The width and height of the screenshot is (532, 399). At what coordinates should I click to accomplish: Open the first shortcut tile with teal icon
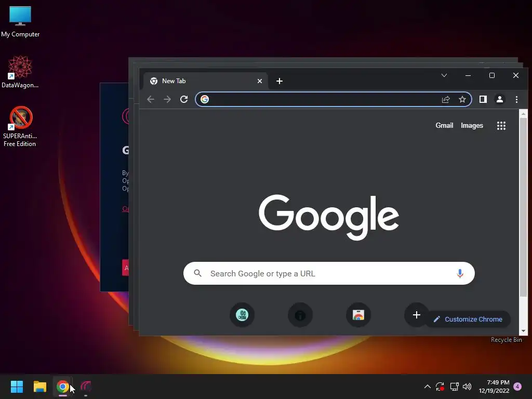pos(242,315)
